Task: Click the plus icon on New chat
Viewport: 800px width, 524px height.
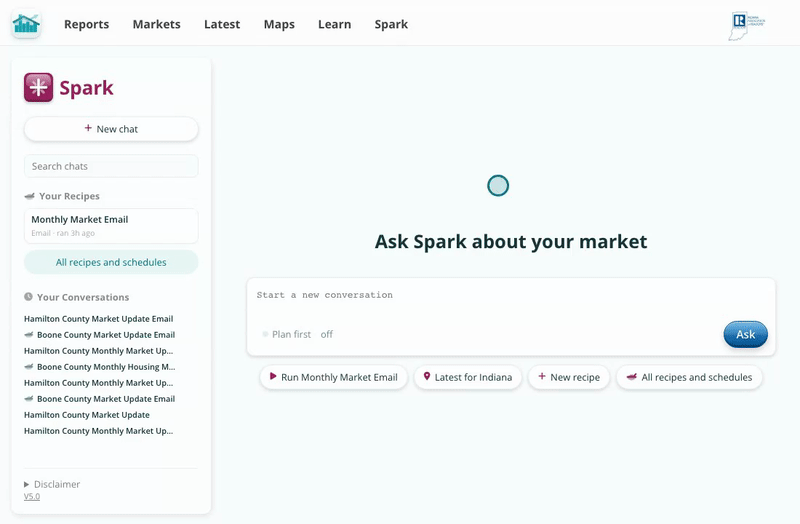Action: 88,128
